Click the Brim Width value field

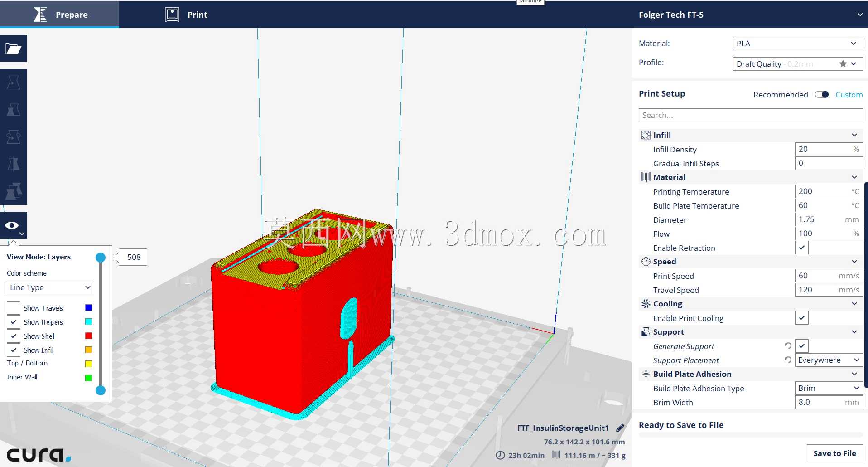pos(829,402)
